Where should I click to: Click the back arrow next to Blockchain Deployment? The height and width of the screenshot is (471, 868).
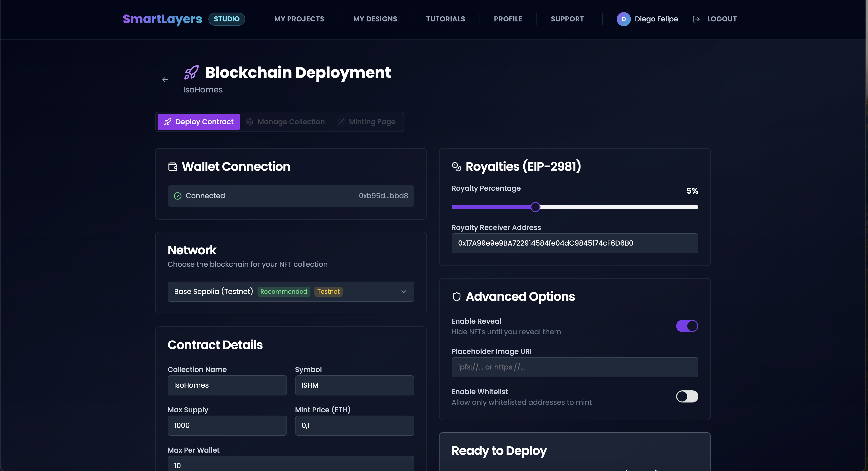(x=165, y=80)
